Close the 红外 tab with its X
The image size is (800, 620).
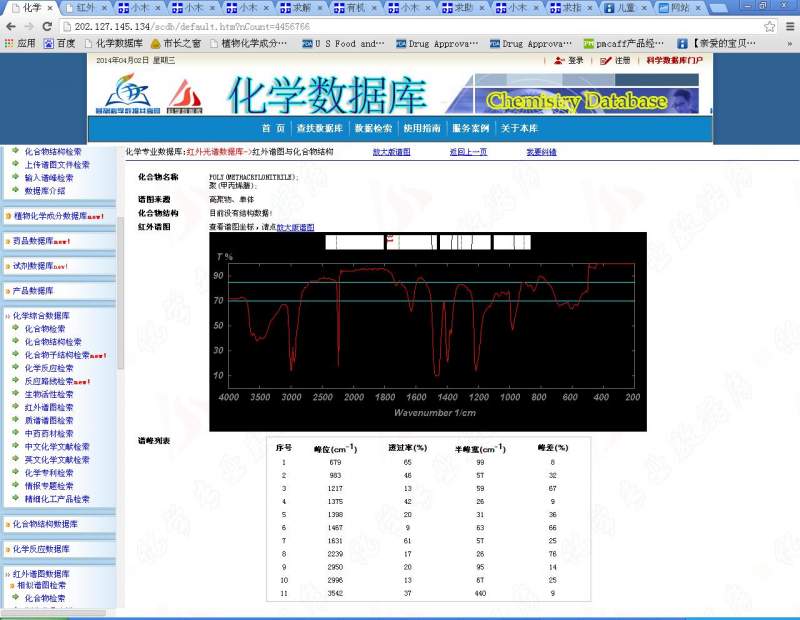pos(104,8)
